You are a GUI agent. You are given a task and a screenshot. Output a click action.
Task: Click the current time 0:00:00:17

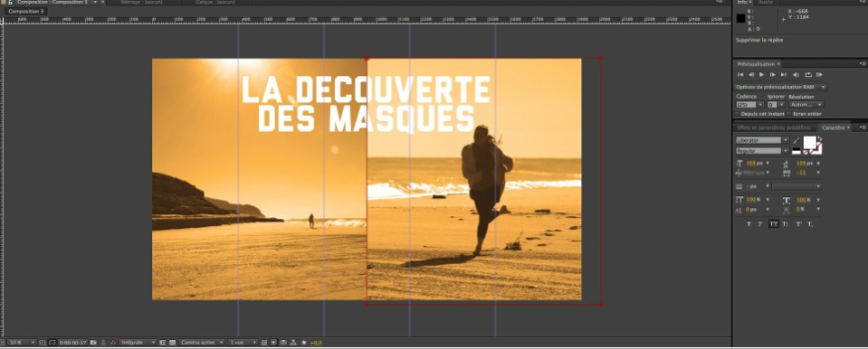[x=72, y=343]
